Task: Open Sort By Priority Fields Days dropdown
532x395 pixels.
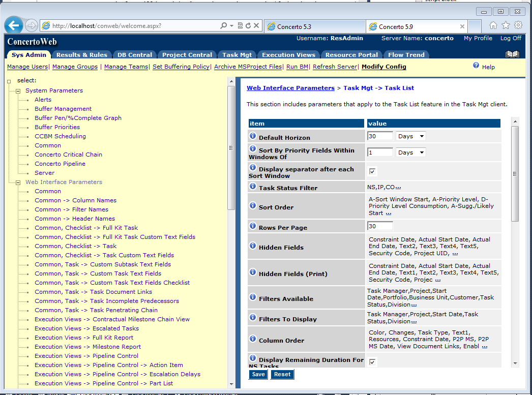Action: [410, 153]
